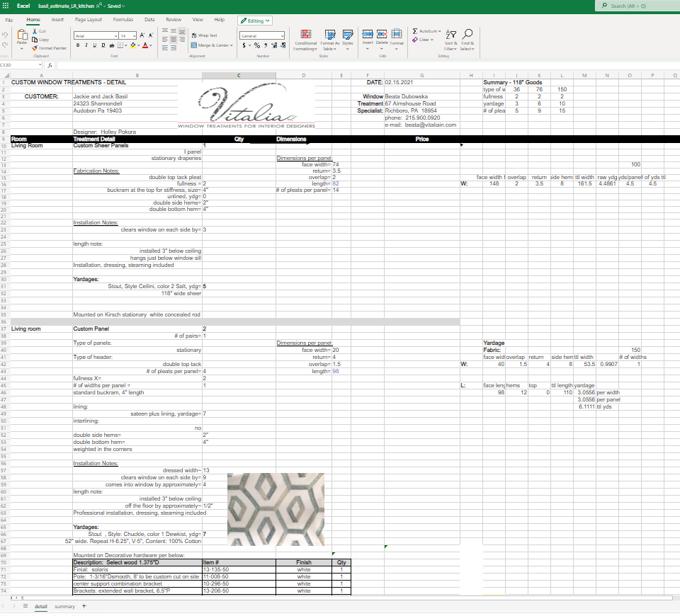The image size is (680, 616).
Task: Click the Find & Select magnifier icon
Action: pos(467,33)
